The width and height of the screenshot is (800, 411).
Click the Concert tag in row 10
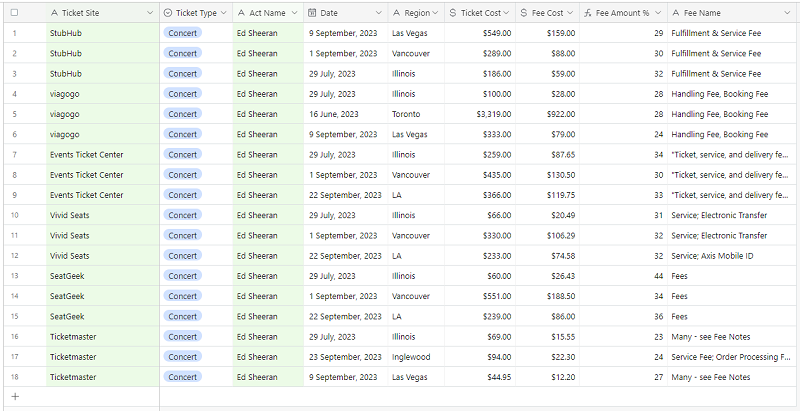point(183,215)
